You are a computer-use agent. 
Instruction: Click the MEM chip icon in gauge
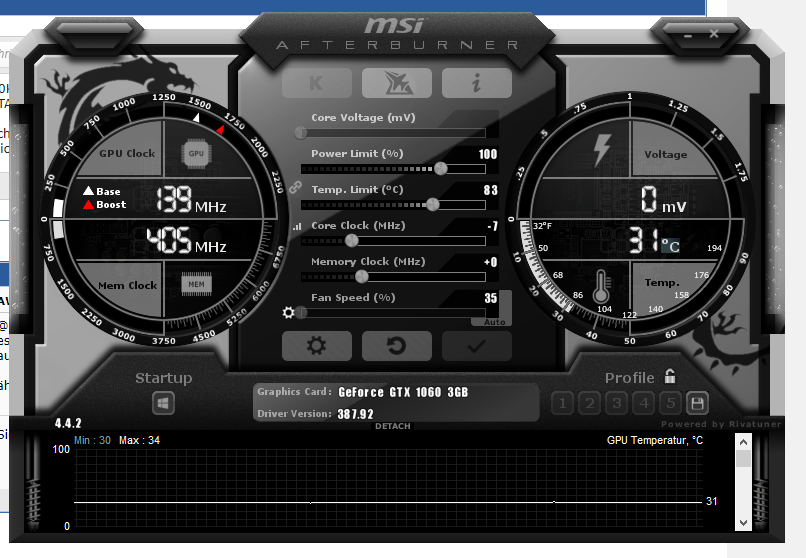pos(196,284)
